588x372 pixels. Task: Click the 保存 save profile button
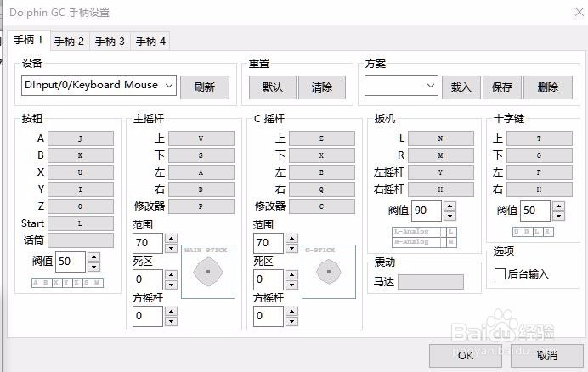click(501, 87)
